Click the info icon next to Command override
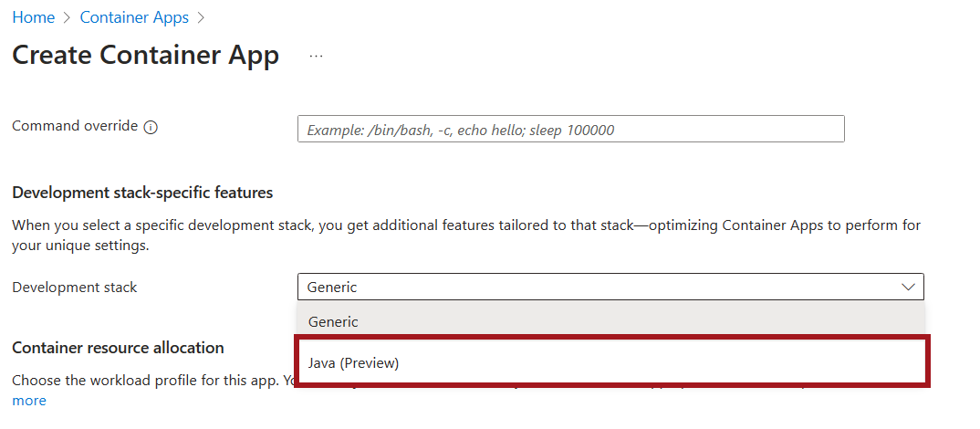Screen dimensions: 980x429 (x=151, y=127)
